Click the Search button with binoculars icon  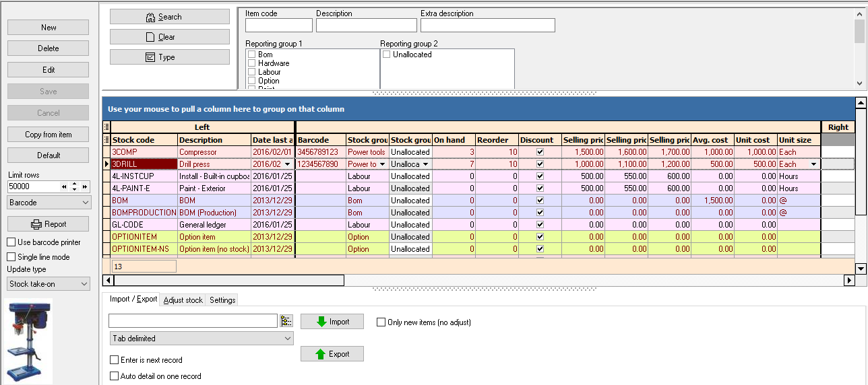point(169,17)
